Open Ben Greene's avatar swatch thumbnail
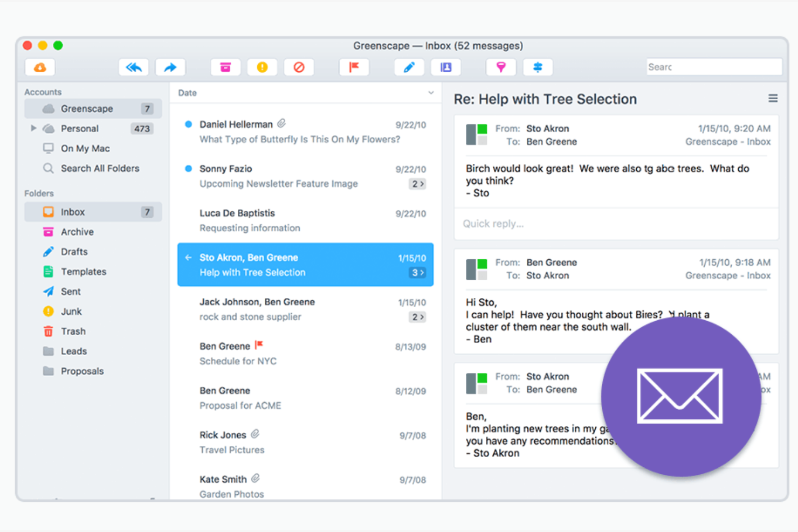The image size is (798, 532). pyautogui.click(x=477, y=270)
